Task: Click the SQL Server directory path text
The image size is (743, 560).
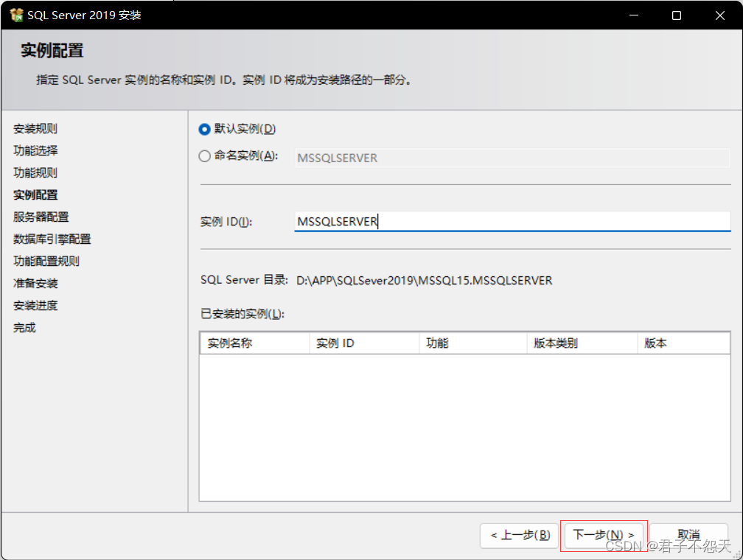Action: point(425,281)
